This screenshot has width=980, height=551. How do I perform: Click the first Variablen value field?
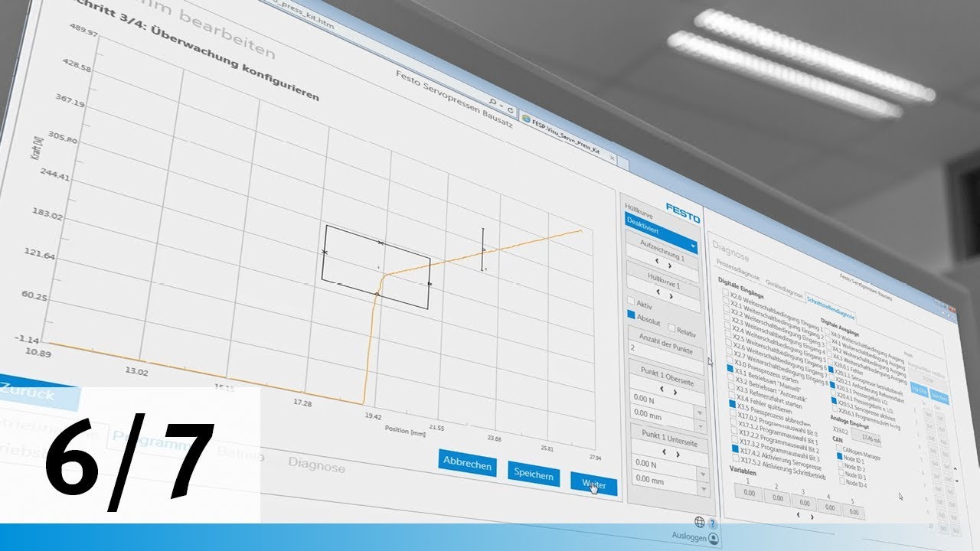click(x=749, y=493)
